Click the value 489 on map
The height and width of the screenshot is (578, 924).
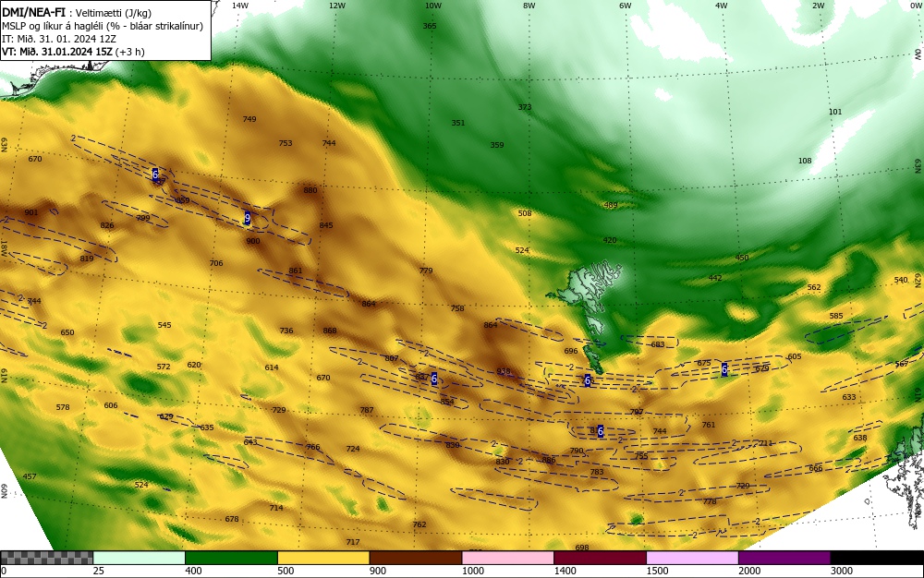click(x=611, y=205)
